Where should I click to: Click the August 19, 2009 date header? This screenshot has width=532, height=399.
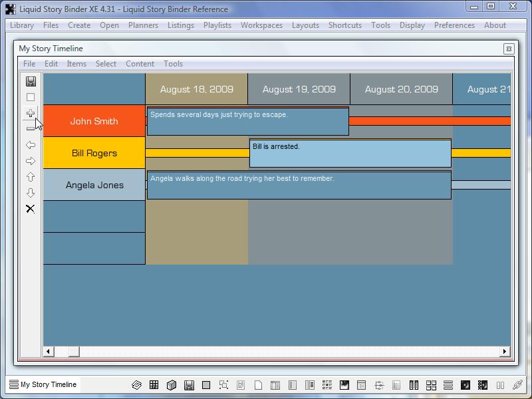click(x=299, y=89)
